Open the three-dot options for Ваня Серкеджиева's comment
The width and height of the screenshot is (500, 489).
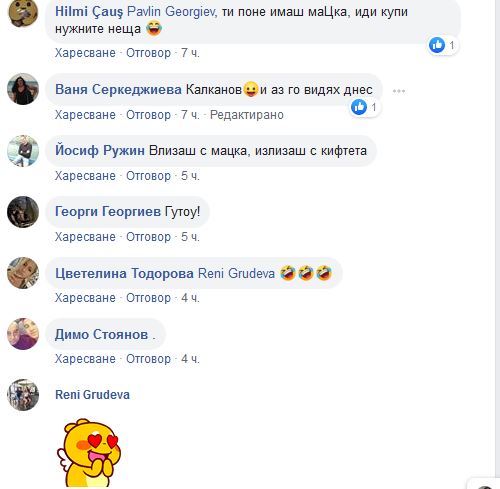point(399,91)
